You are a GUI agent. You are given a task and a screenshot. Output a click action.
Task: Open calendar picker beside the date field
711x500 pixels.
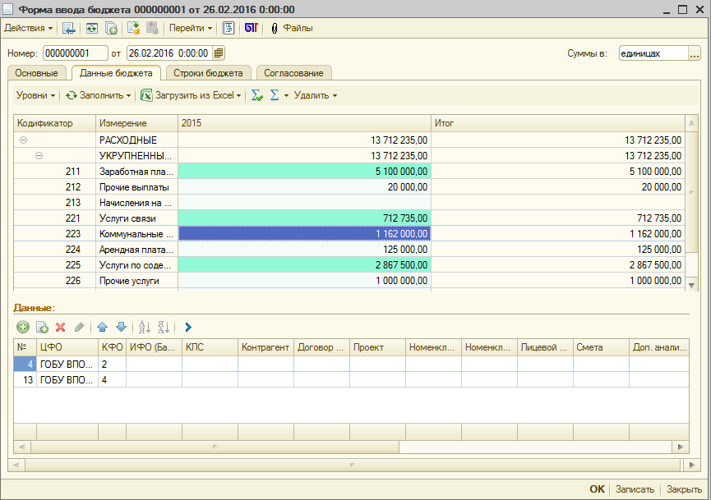(x=219, y=53)
